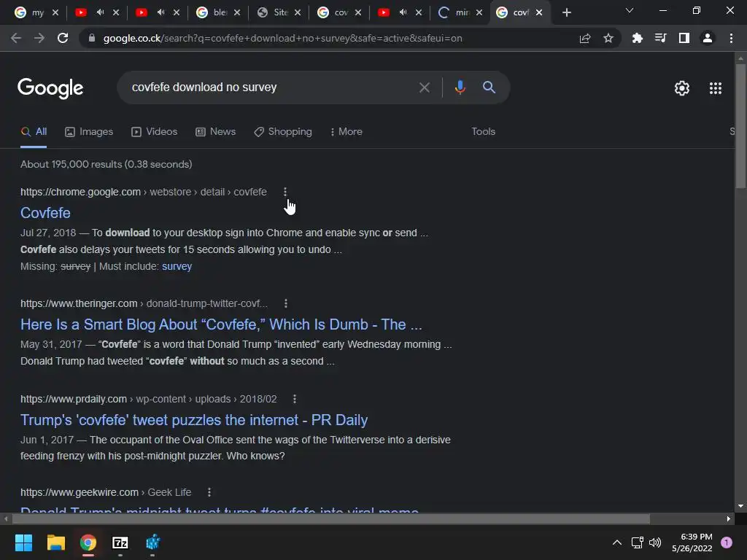Screen dimensions: 747x560
Task: Switch to the loading 'min' tab
Action: (x=454, y=12)
